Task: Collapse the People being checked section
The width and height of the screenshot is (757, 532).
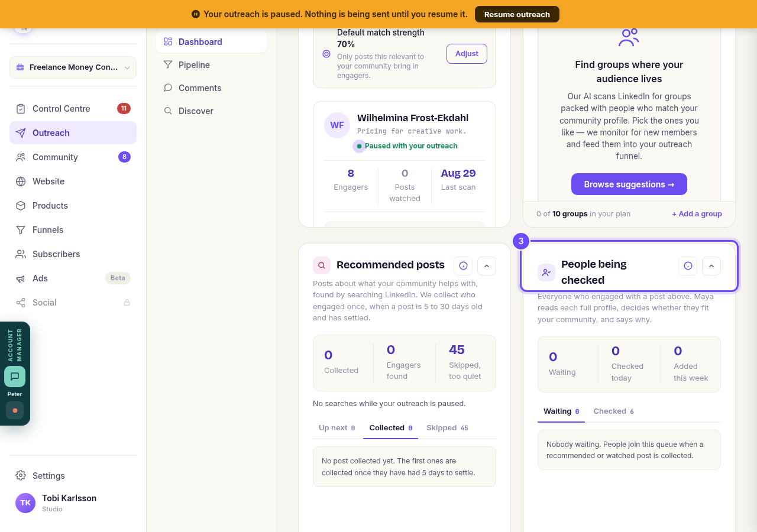Action: [711, 266]
